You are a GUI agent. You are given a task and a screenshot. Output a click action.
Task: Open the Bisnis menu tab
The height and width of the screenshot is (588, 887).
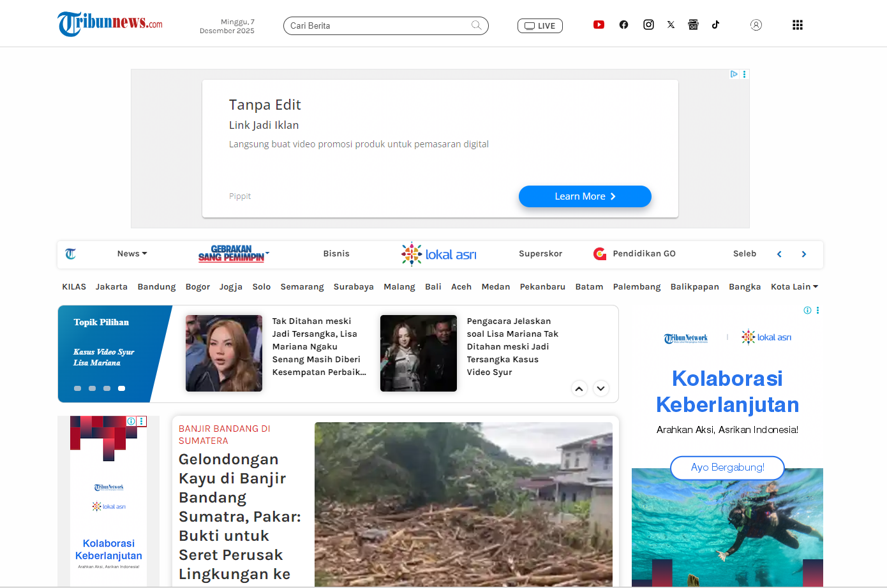(x=336, y=253)
